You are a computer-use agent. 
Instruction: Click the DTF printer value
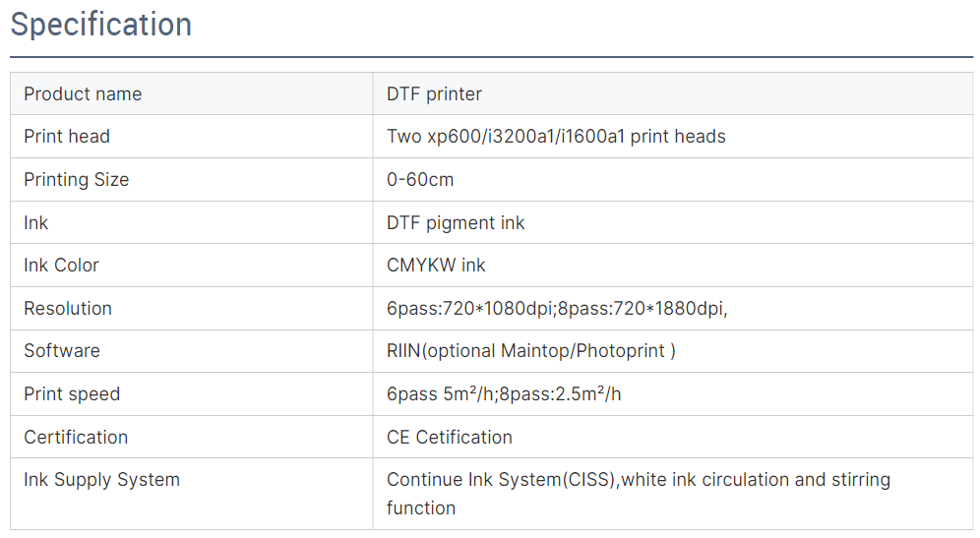pos(434,94)
